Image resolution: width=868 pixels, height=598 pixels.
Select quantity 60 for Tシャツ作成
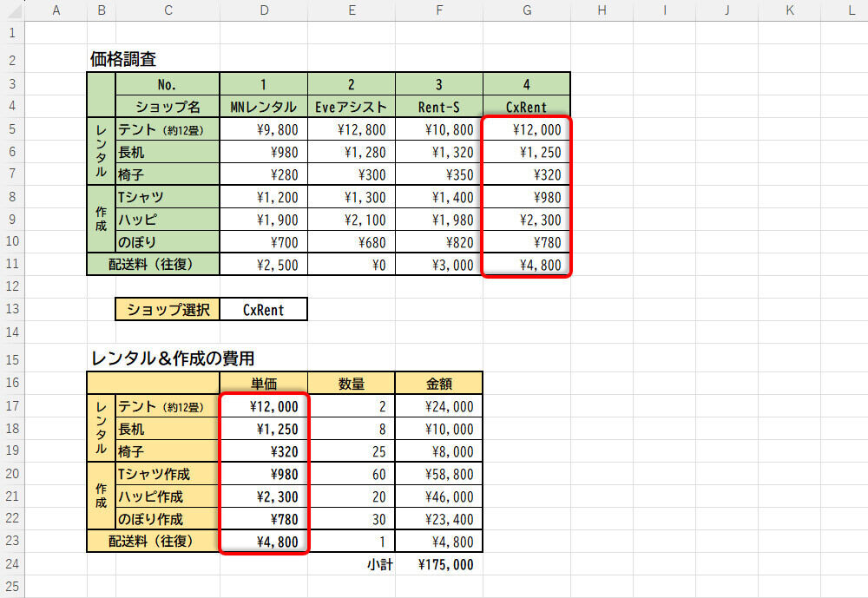click(352, 474)
